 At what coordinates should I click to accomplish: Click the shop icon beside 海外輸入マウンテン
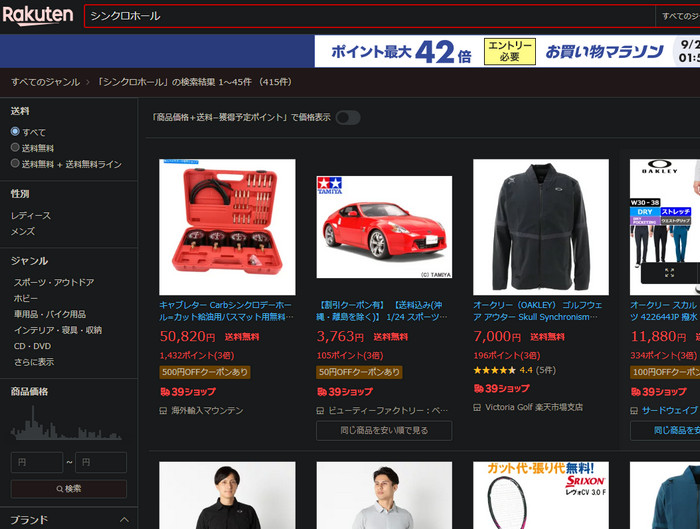click(x=163, y=410)
